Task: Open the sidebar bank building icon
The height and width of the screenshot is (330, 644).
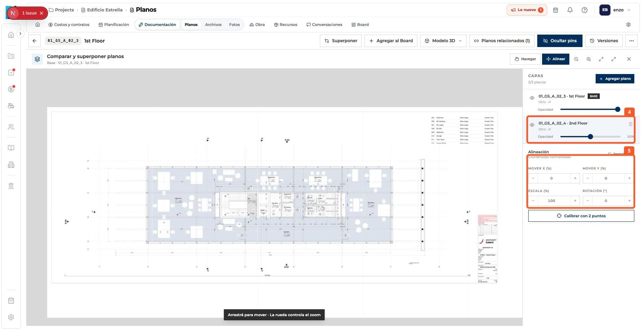Action: click(11, 186)
